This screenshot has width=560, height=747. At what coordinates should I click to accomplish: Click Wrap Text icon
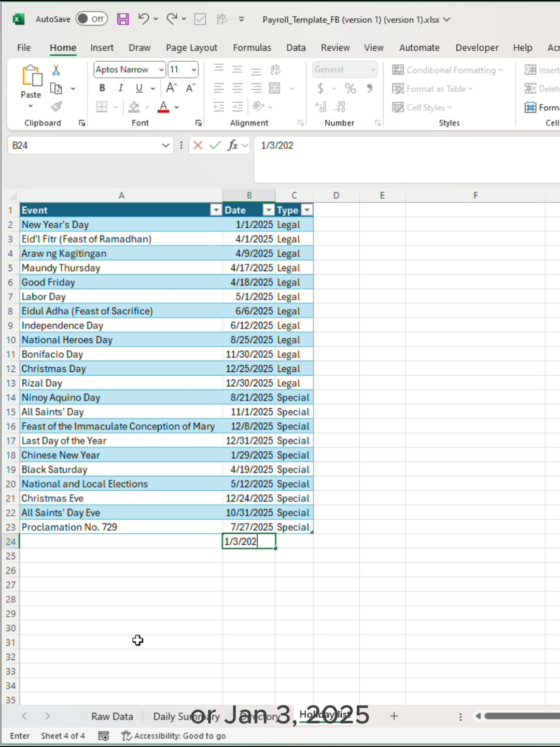[x=275, y=70]
